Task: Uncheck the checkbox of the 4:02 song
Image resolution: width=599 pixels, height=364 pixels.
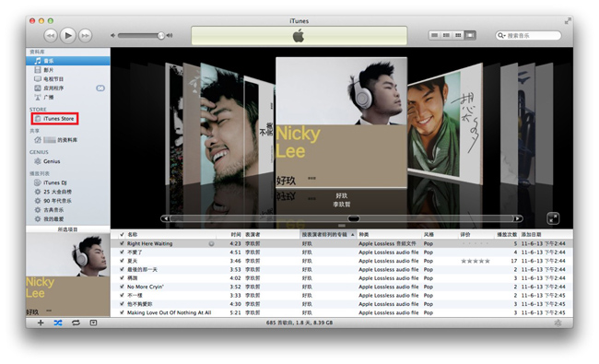Action: point(122,278)
